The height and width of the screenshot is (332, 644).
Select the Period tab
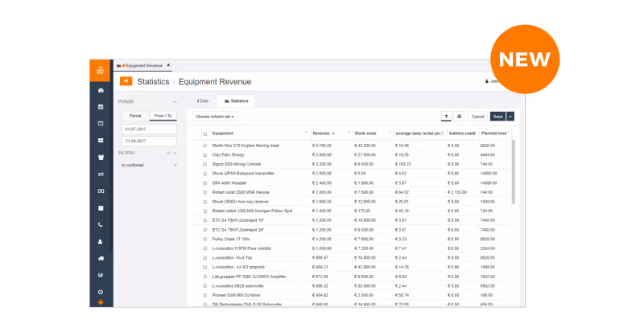click(x=135, y=116)
